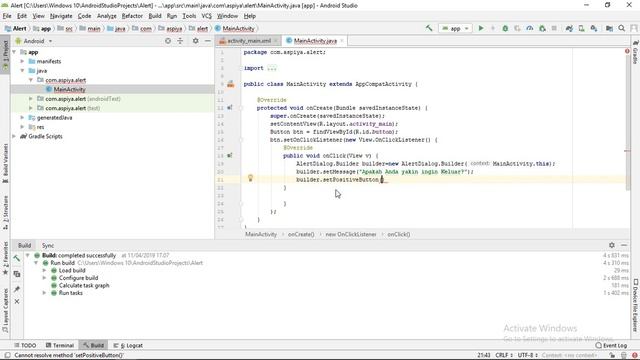Open AVD Manager device icon
The width and height of the screenshot is (640, 360).
click(581, 28)
